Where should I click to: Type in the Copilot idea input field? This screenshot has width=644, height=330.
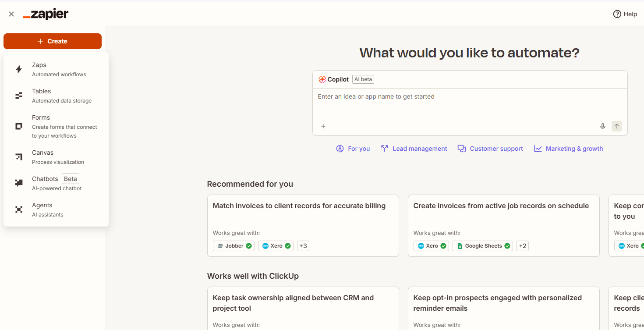(x=470, y=104)
